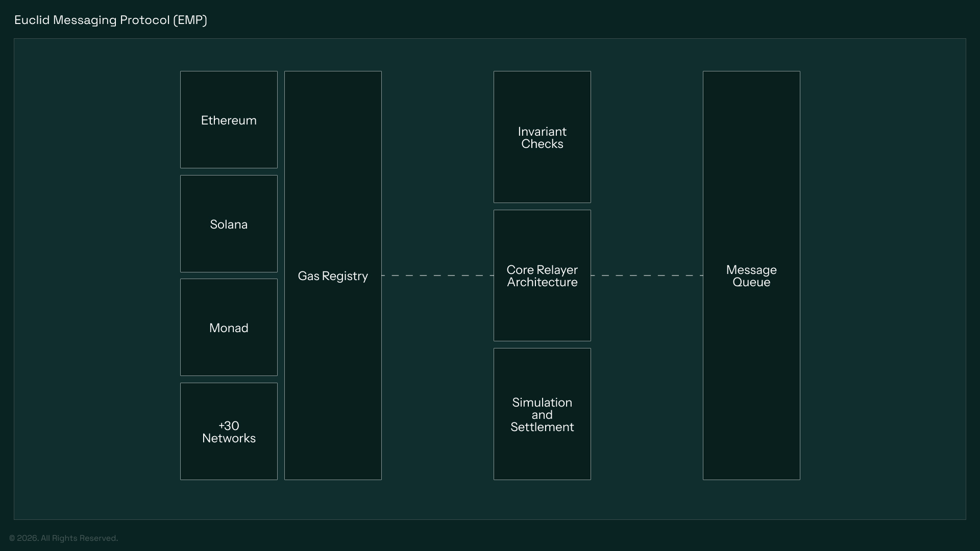Image resolution: width=980 pixels, height=551 pixels.
Task: Click the Euclid Messaging Protocol title
Action: pos(111,20)
